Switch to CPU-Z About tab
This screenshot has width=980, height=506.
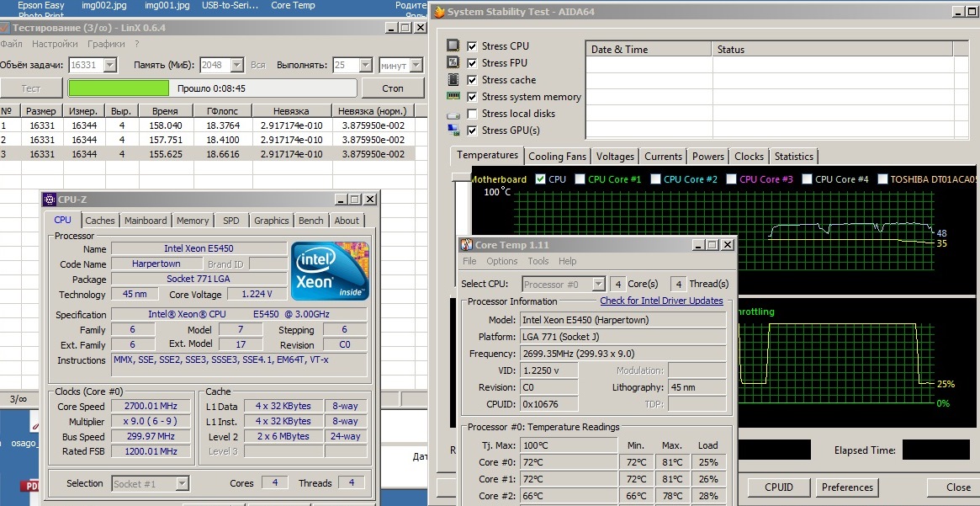tap(347, 220)
